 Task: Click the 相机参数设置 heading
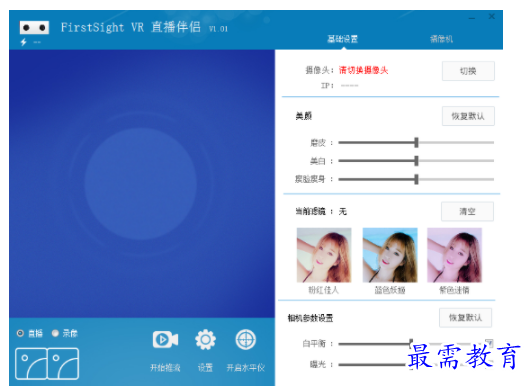coord(310,318)
